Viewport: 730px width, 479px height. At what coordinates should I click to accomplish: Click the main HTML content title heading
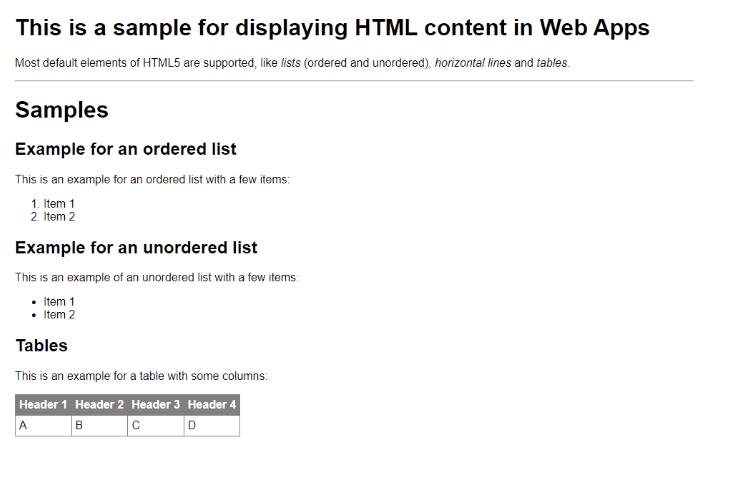click(332, 28)
